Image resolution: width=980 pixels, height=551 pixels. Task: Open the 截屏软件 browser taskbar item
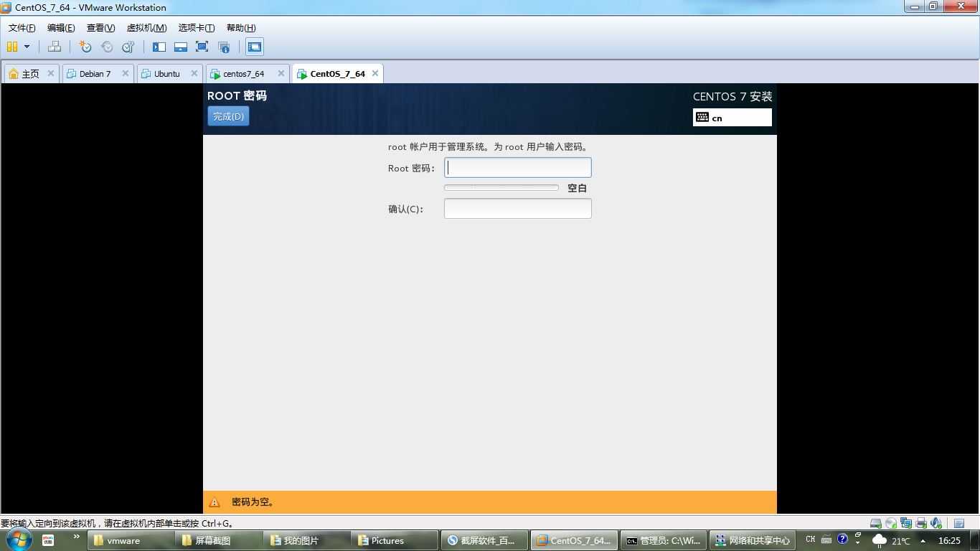(484, 541)
